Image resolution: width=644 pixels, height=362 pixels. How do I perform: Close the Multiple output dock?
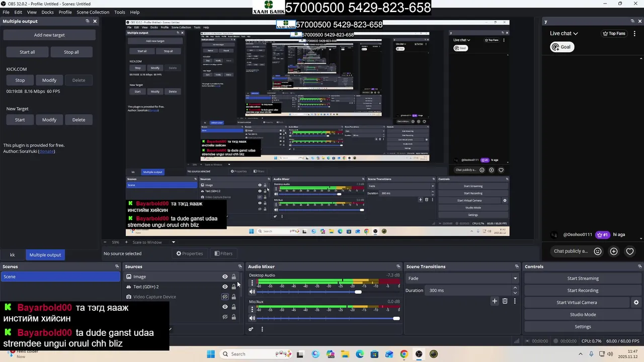95,21
